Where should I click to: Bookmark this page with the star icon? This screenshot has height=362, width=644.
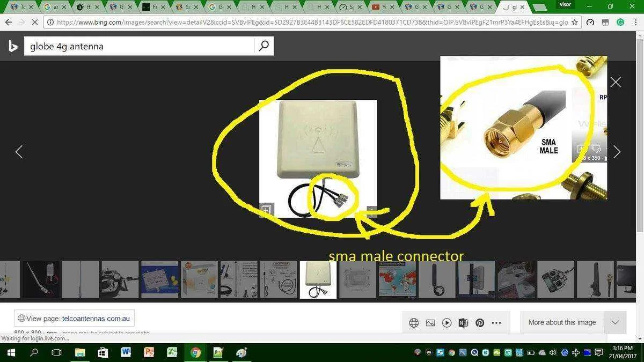point(575,23)
